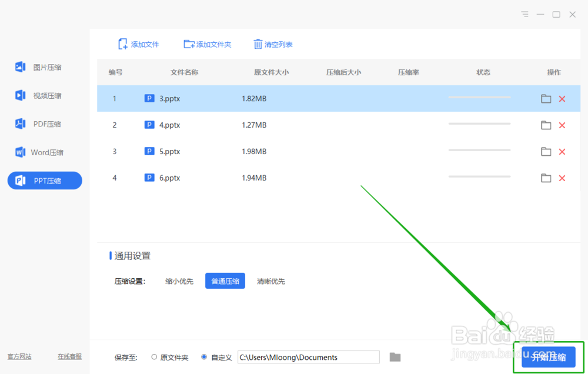Click the 1.94MB size cell
Screen dimensions: 588x374
pyautogui.click(x=254, y=178)
